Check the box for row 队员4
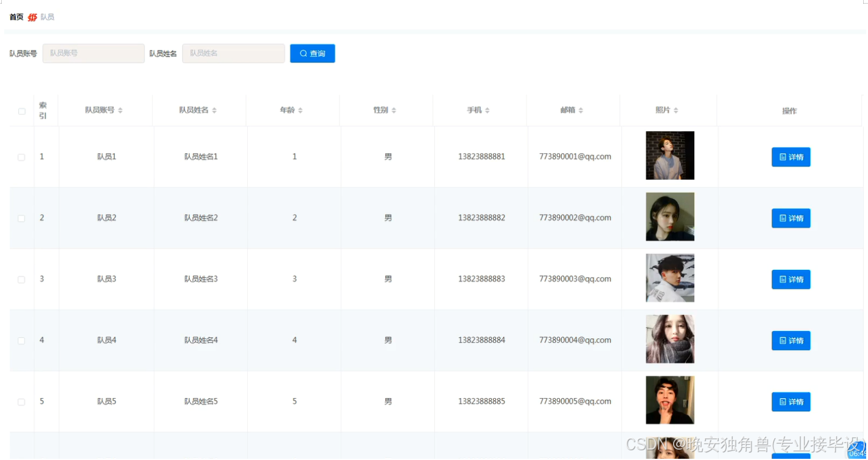Screen dimensions: 868x460 coord(21,341)
